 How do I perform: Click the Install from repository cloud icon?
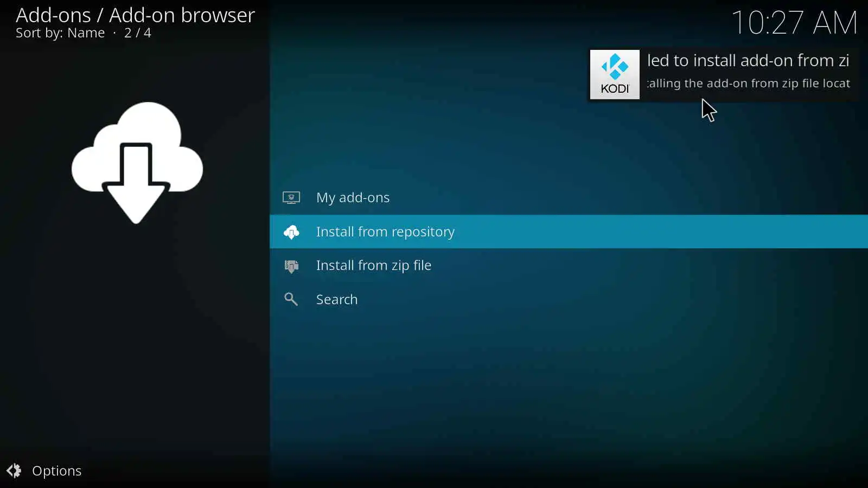pyautogui.click(x=291, y=232)
